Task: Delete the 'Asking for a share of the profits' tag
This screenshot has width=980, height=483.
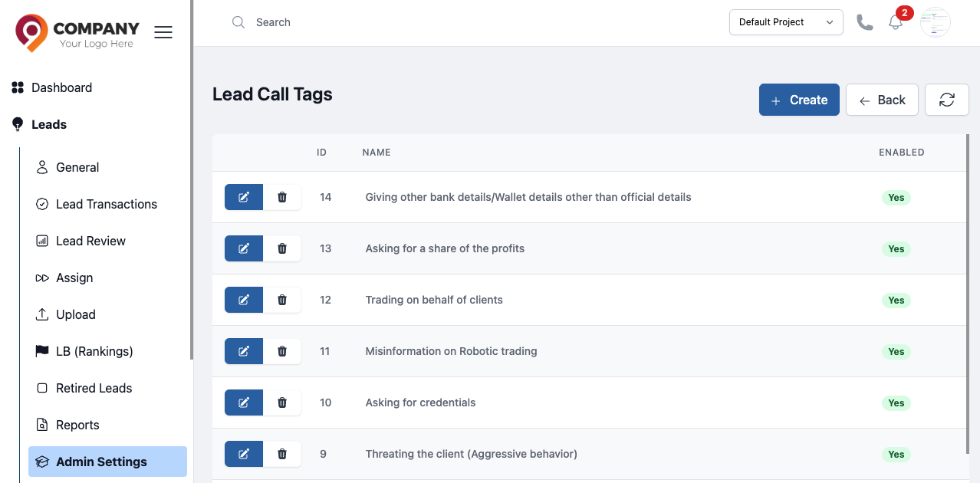Action: point(282,248)
